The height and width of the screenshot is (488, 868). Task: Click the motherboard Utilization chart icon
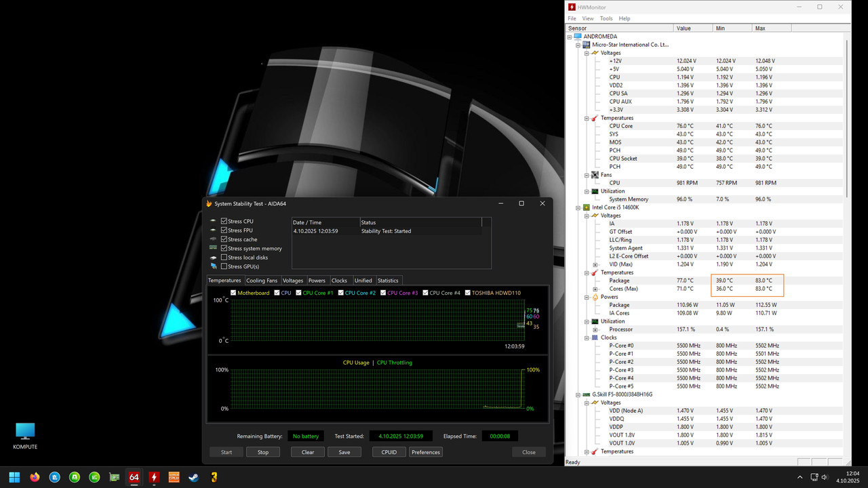(595, 191)
